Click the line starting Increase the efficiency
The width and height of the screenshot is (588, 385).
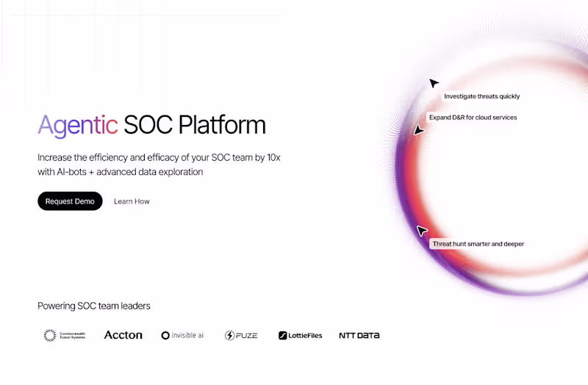pyautogui.click(x=159, y=157)
